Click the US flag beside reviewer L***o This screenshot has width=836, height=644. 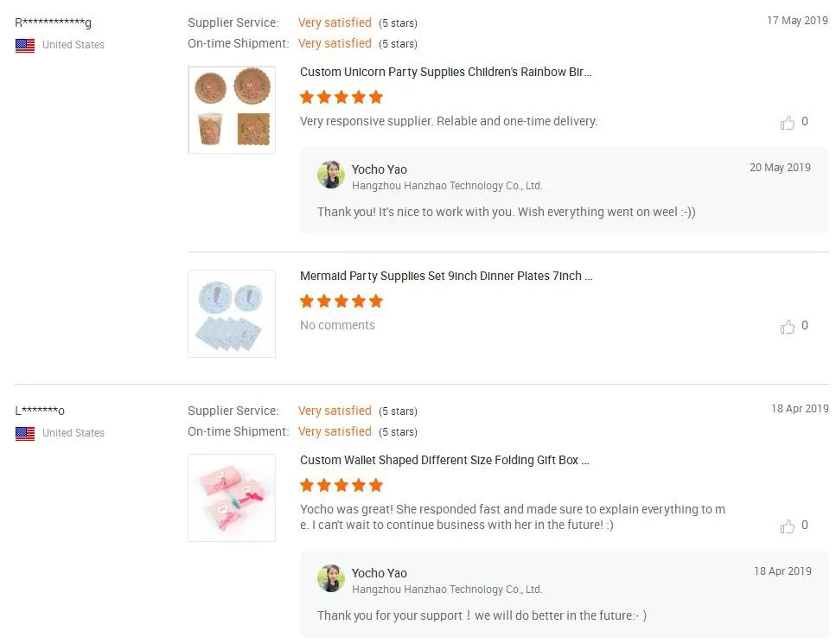point(25,433)
